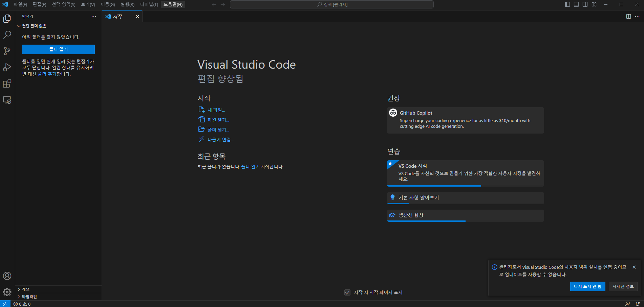Click the 기본 사항 알아보기 progress bar

coord(398,204)
